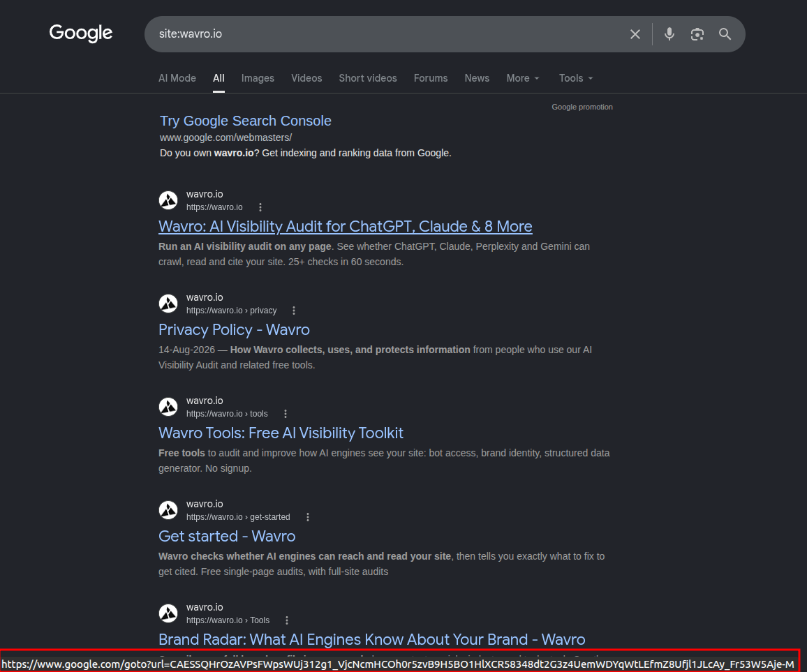
Task: Open Wavro Tools Free AI Visibility Toolkit
Action: [281, 433]
